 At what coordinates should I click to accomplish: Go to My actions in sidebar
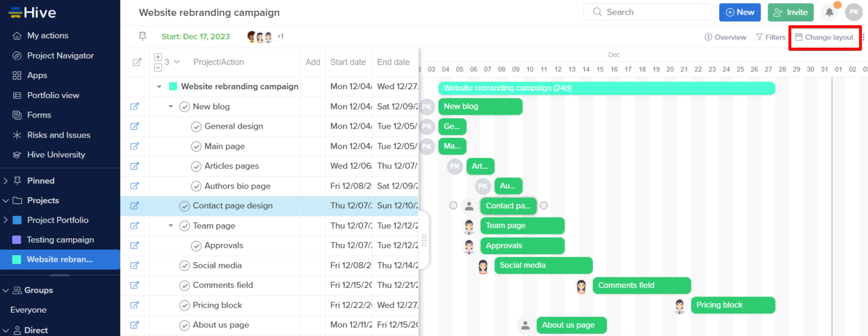click(47, 36)
